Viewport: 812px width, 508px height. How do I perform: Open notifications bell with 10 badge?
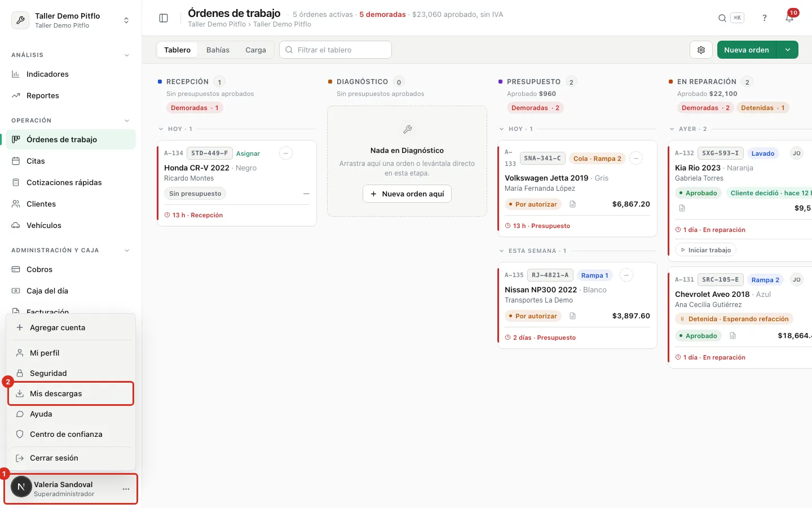coord(789,18)
